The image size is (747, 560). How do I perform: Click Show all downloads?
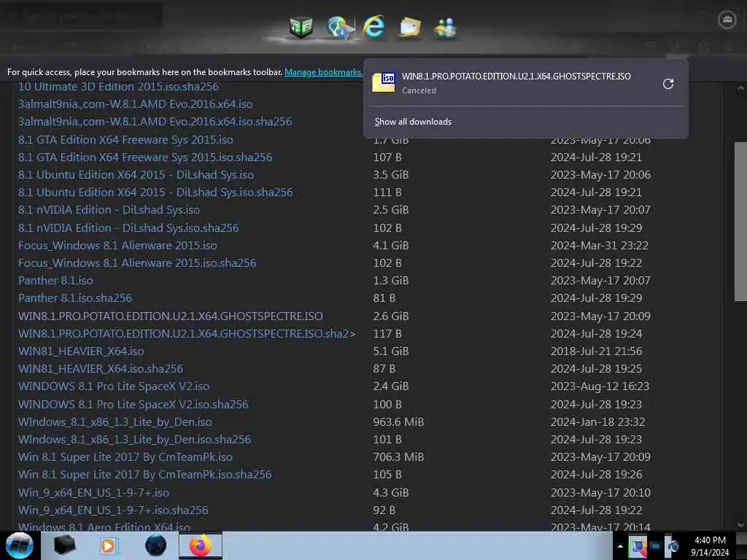[413, 122]
